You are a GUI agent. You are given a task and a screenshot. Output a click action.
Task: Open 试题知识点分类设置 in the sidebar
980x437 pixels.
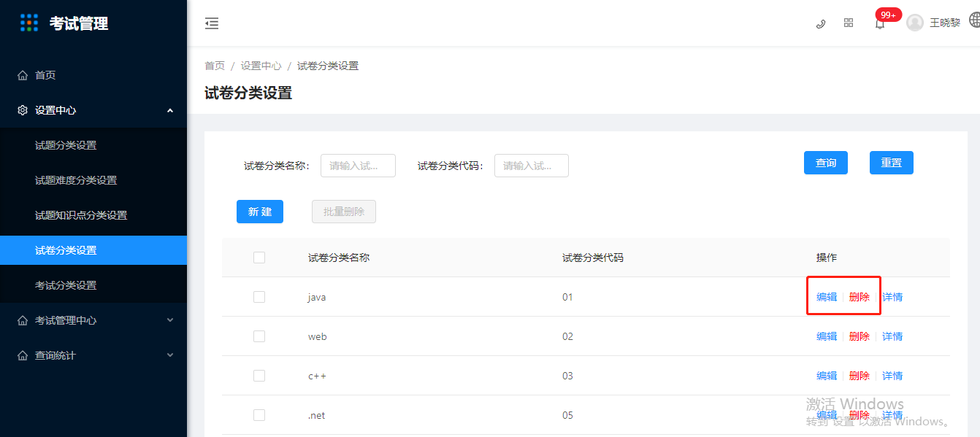pyautogui.click(x=93, y=215)
